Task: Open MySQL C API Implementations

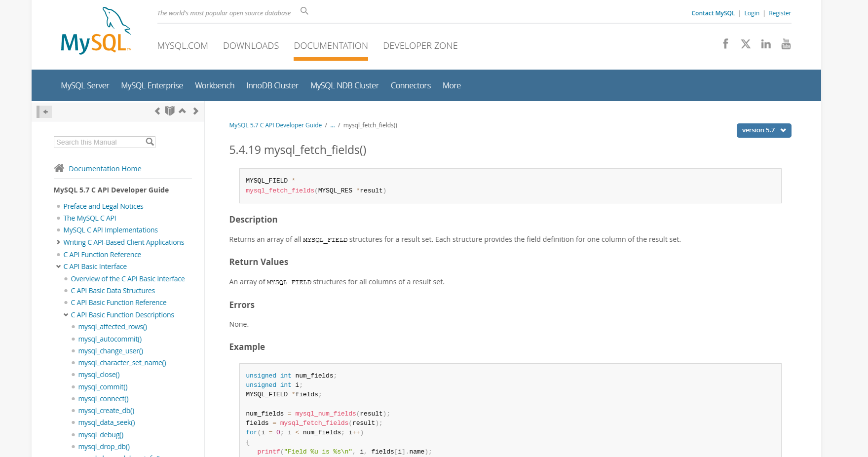Action: pos(111,230)
